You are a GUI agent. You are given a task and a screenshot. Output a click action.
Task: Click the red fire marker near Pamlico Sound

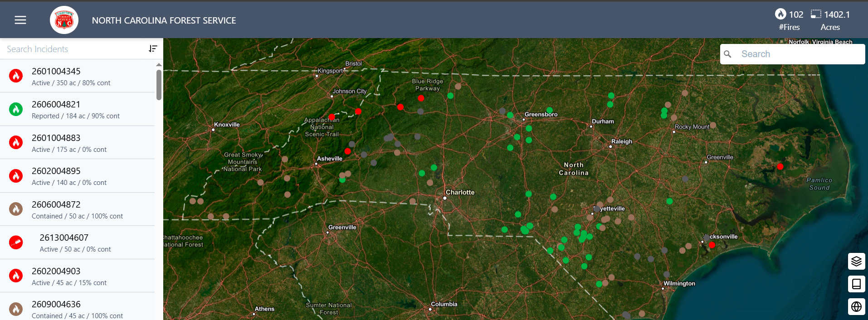780,166
